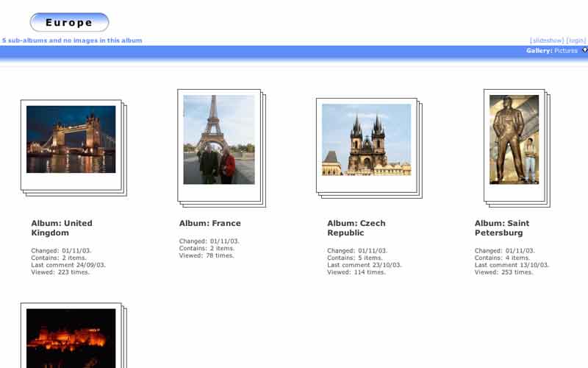The height and width of the screenshot is (368, 588).
Task: Open the night castle thumbnail at bottom
Action: [71, 338]
